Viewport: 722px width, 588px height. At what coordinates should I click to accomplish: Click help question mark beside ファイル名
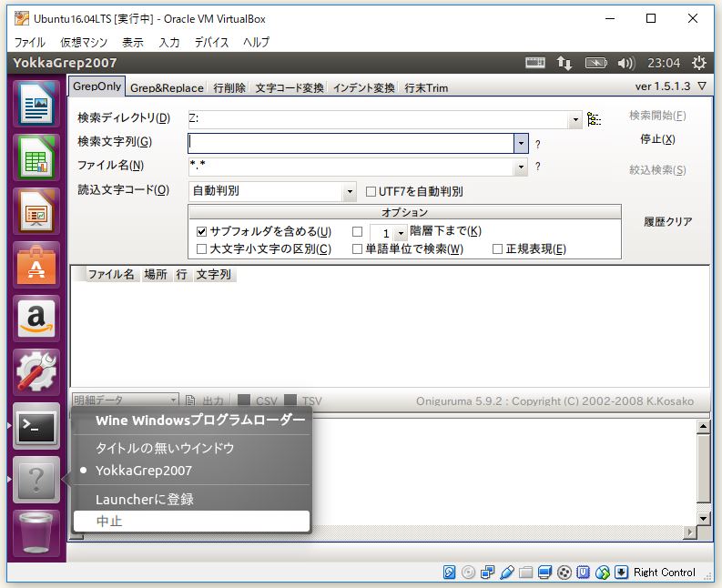pos(537,167)
